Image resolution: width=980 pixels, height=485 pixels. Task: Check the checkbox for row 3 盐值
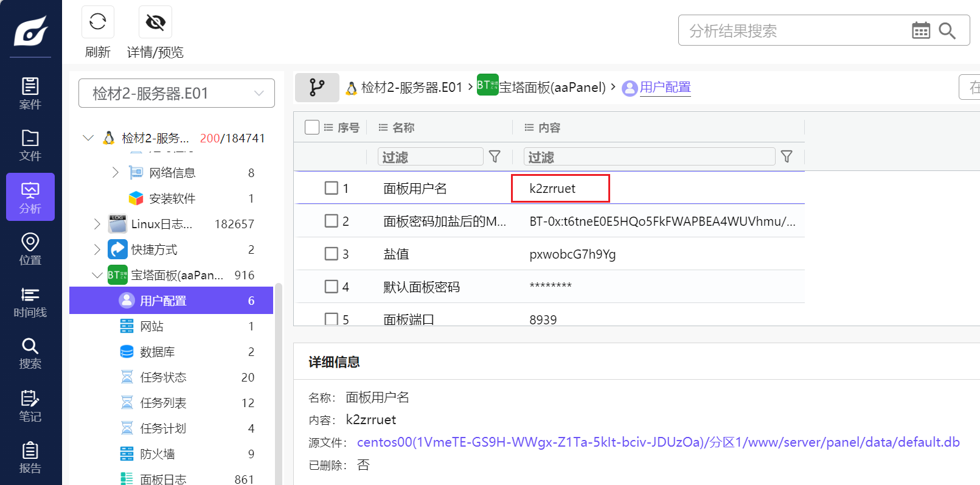331,254
